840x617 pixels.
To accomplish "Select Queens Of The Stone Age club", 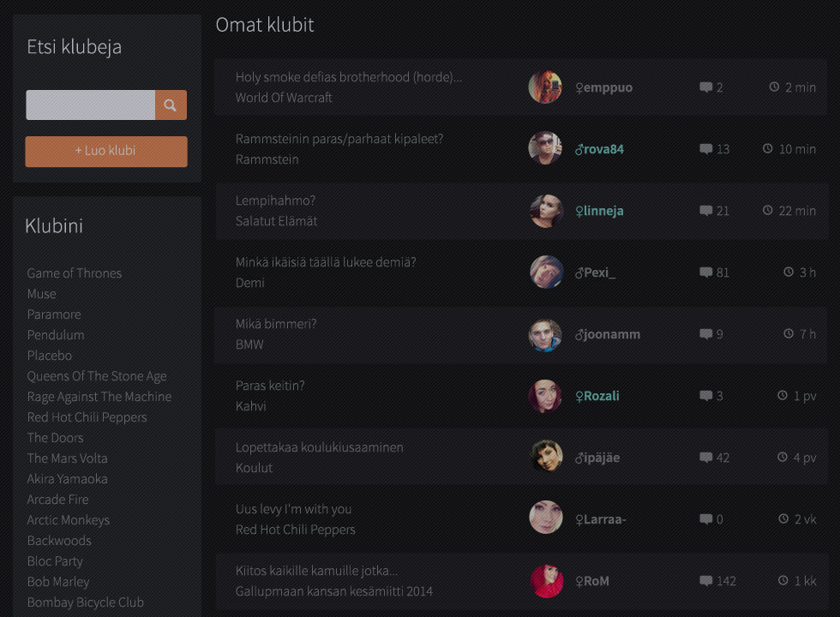I will [x=97, y=376].
